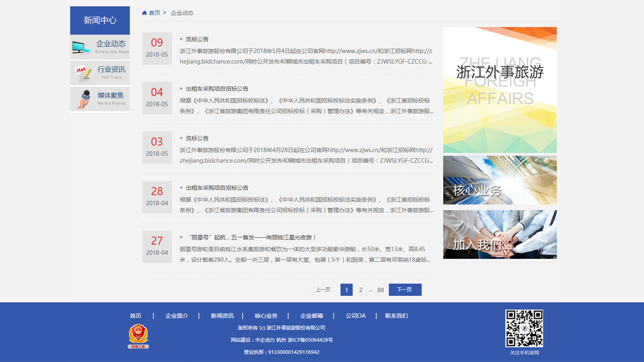Click the 28 2018-04 date box
Image resolution: width=644 pixels, height=362 pixels.
point(157,197)
